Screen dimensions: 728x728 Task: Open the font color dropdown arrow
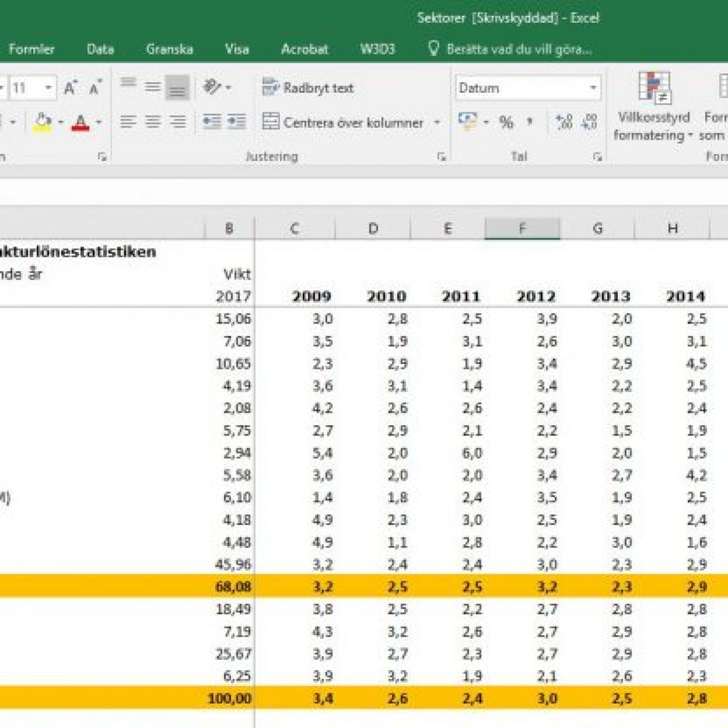[x=99, y=122]
